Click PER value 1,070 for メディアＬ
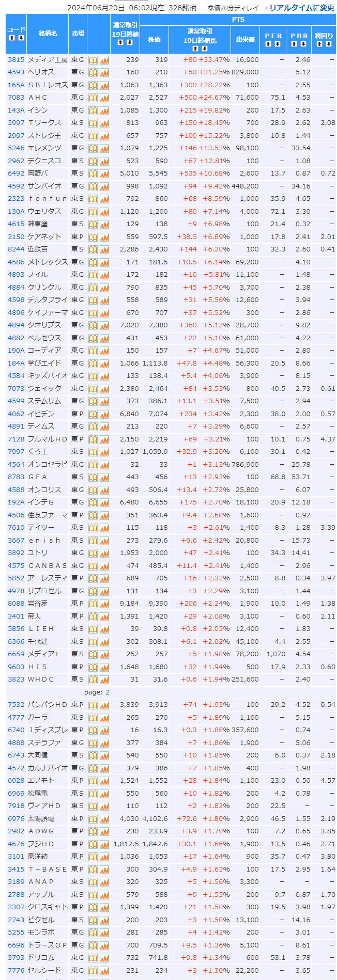Image resolution: width=337 pixels, height=980 pixels. (x=276, y=654)
